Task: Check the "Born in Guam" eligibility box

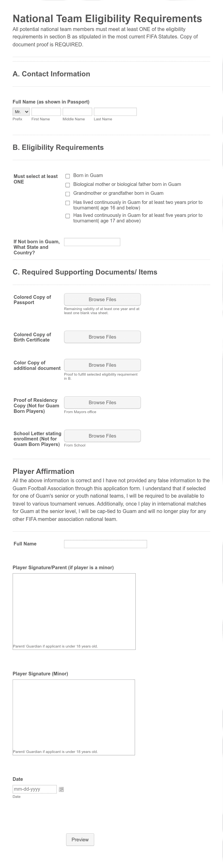Action: pos(67,176)
